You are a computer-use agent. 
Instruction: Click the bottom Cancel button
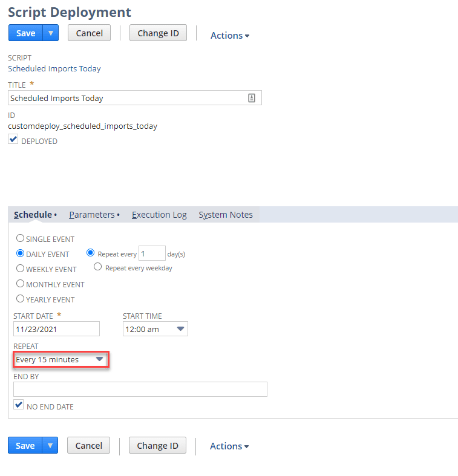pyautogui.click(x=89, y=445)
